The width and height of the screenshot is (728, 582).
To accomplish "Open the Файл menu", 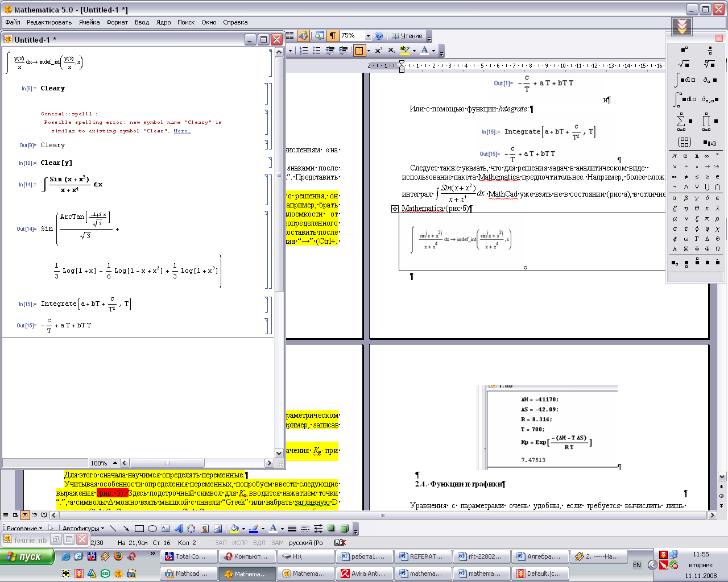I will (x=13, y=22).
